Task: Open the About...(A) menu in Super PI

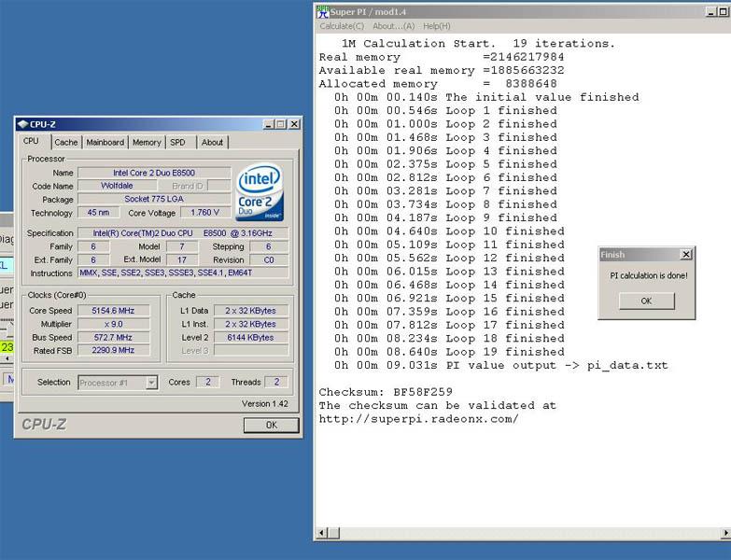Action: 394,26
